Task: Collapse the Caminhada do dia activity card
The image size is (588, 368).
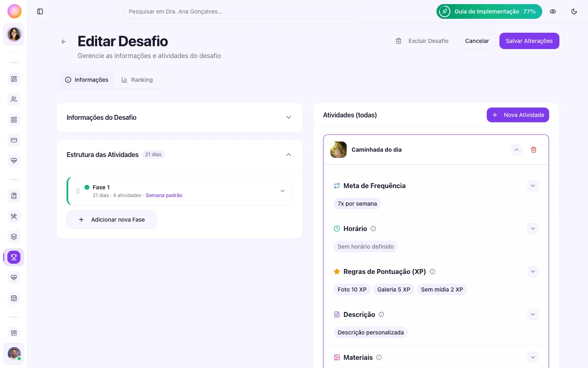Action: [517, 150]
